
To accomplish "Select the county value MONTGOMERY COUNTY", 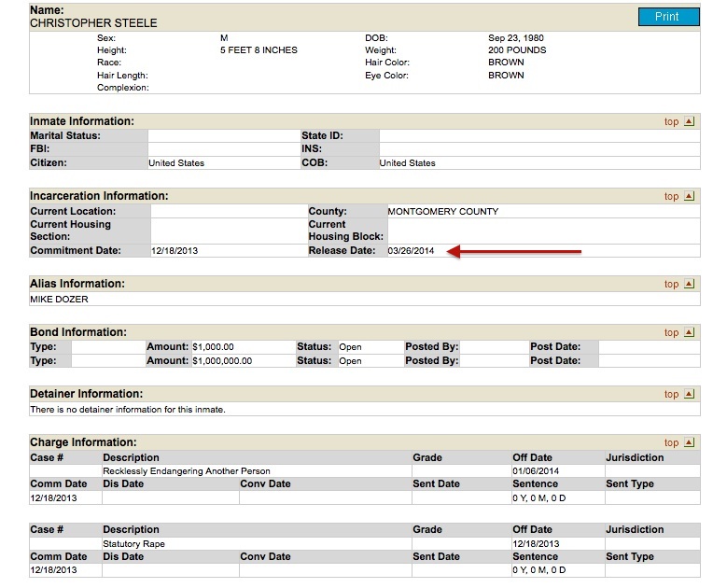I will 443,212.
